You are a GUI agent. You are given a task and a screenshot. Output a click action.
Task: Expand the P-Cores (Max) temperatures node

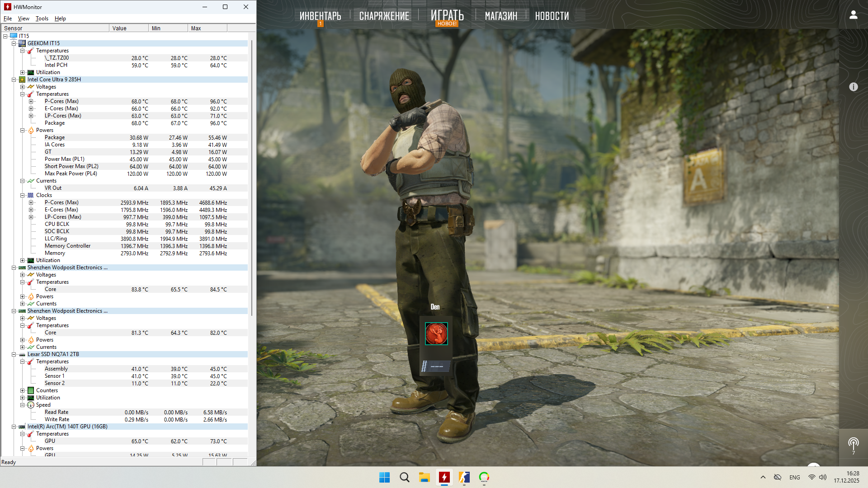pos(31,101)
